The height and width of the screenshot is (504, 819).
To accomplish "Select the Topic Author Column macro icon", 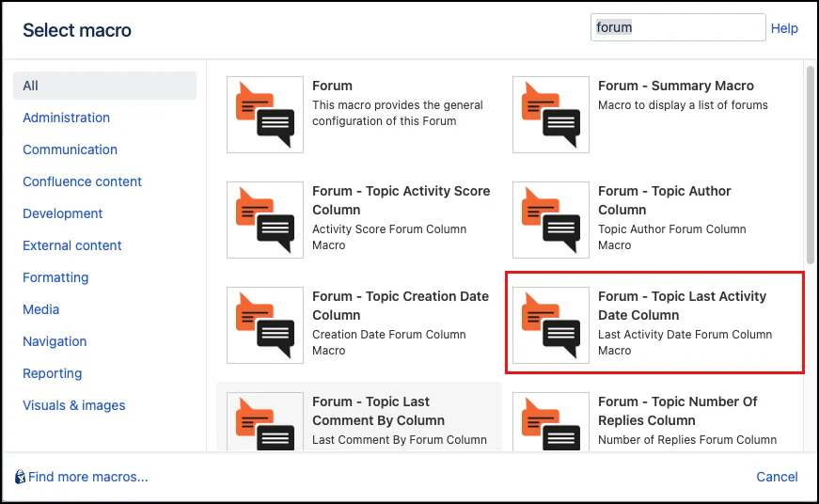I will 550,220.
